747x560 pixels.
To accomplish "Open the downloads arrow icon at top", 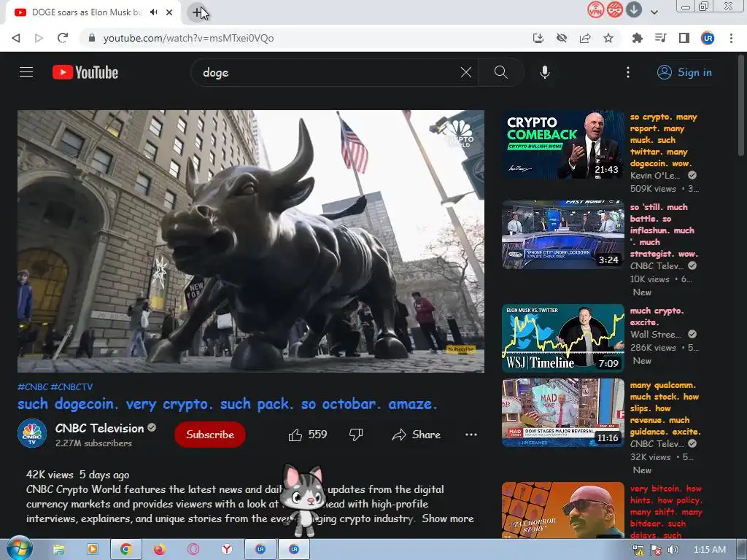I will (x=634, y=9).
